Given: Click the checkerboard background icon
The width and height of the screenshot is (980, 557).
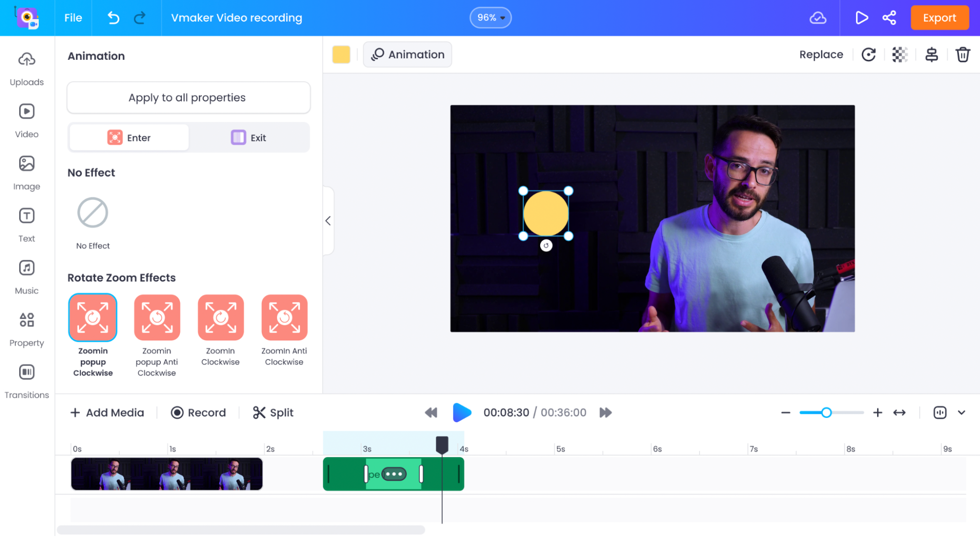Looking at the screenshot, I should click(x=900, y=54).
